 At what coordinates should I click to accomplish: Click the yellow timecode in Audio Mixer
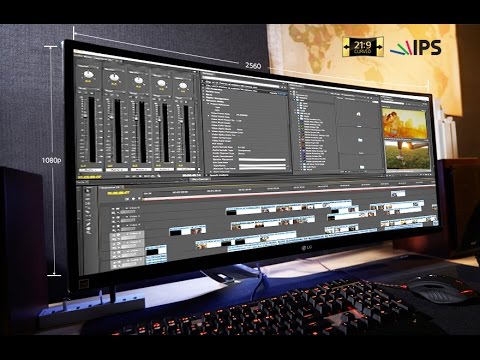90,177
